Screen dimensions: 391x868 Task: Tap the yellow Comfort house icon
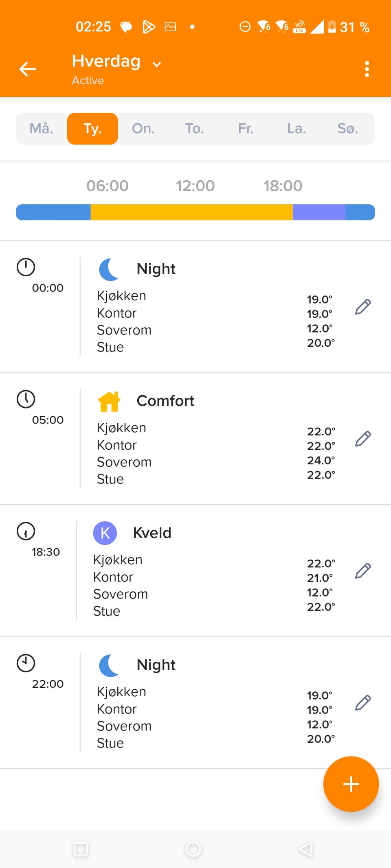point(109,401)
